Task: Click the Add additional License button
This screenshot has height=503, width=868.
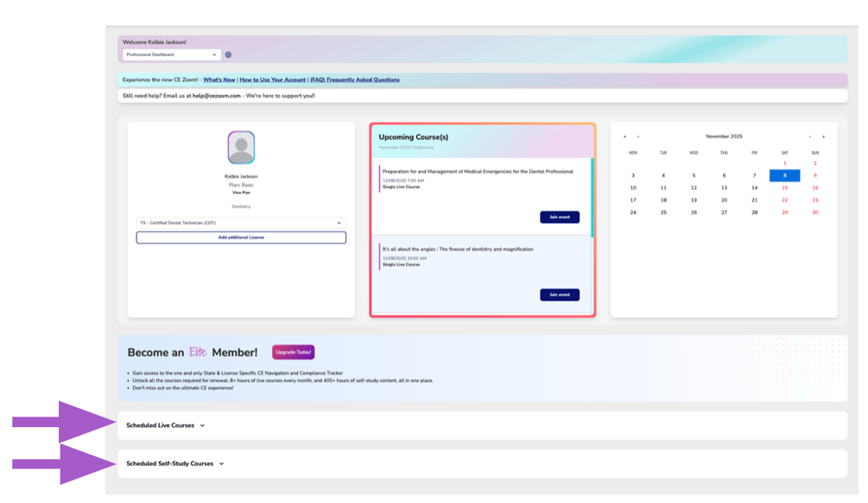Action: coord(241,237)
